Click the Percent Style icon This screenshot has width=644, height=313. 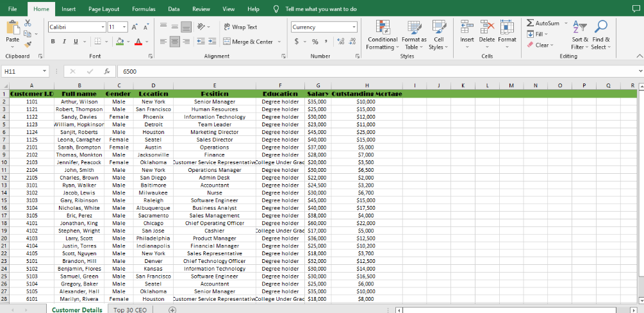(315, 42)
